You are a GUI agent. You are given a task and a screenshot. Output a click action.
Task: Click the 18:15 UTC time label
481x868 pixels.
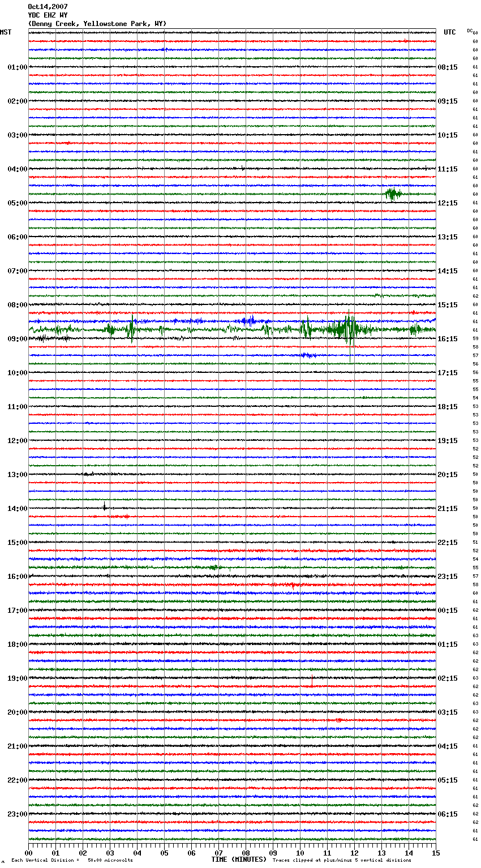coord(448,407)
